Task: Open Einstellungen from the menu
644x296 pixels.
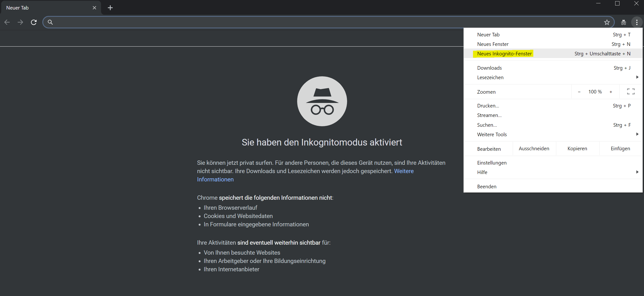Action: 553,163
